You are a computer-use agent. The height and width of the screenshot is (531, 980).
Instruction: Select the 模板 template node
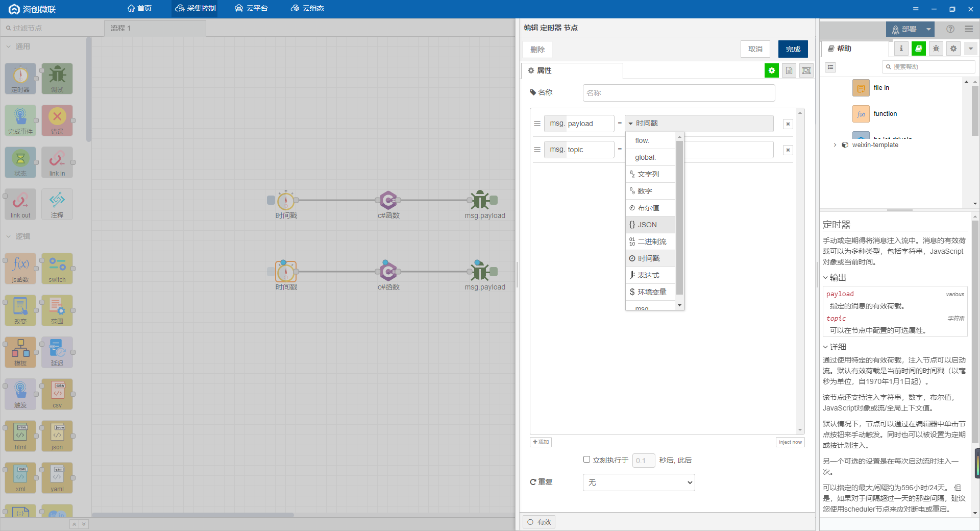point(20,352)
